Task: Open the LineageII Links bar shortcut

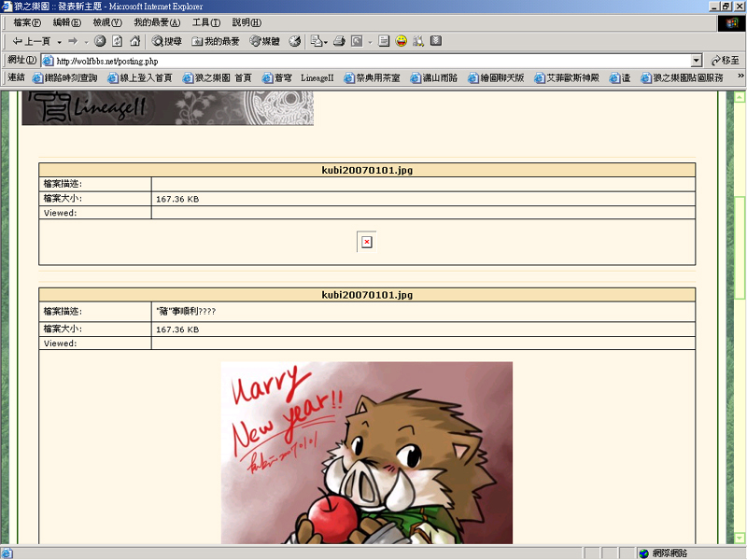Action: (317, 77)
